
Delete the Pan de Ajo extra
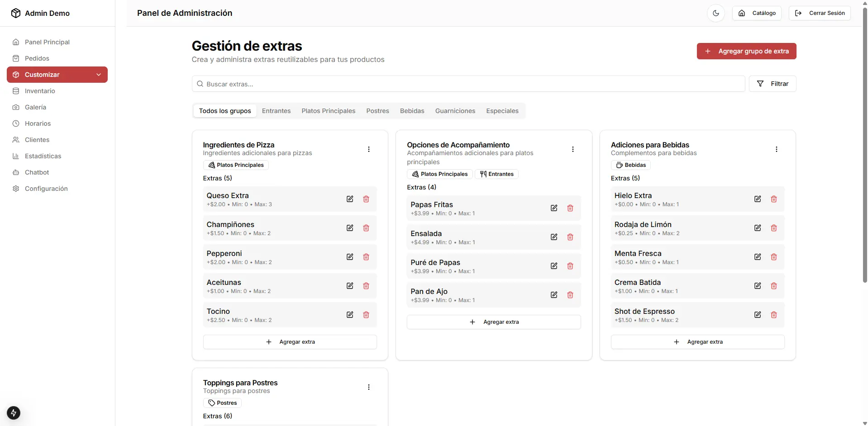[x=570, y=295]
